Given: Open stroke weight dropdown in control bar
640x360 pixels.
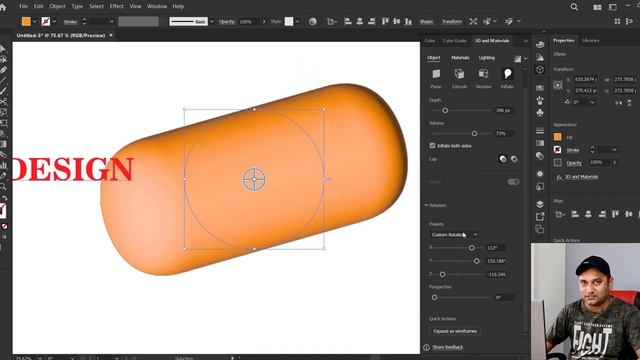Looking at the screenshot, I should pyautogui.click(x=111, y=21).
